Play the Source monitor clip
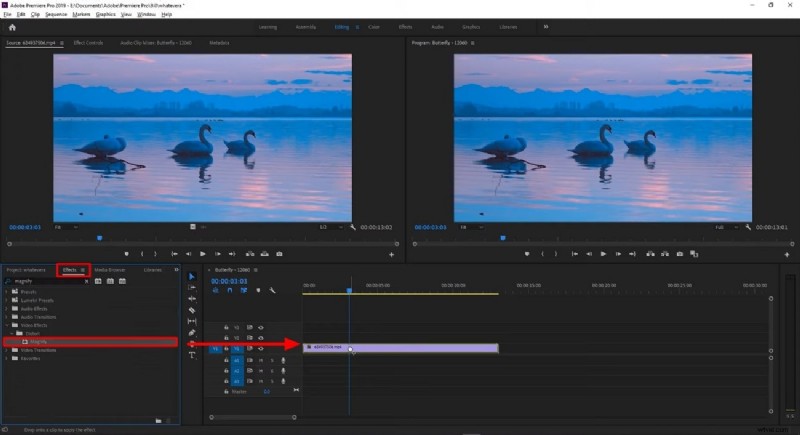The image size is (800, 435). (x=203, y=254)
